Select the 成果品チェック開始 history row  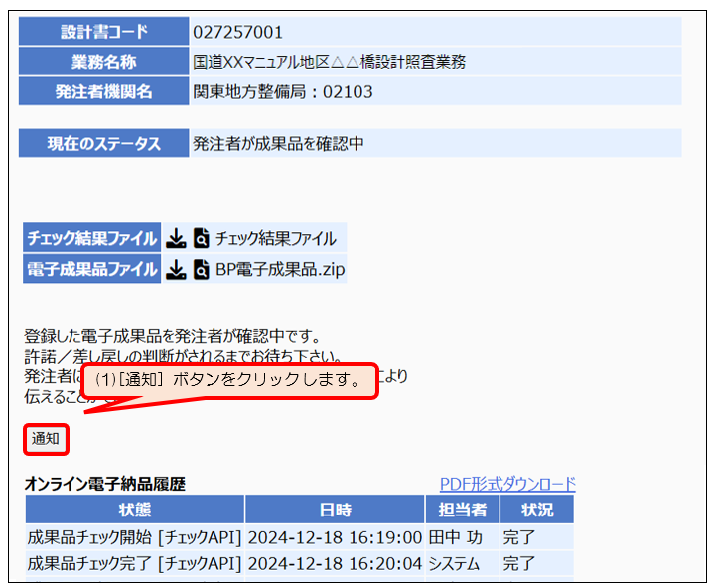(x=134, y=538)
